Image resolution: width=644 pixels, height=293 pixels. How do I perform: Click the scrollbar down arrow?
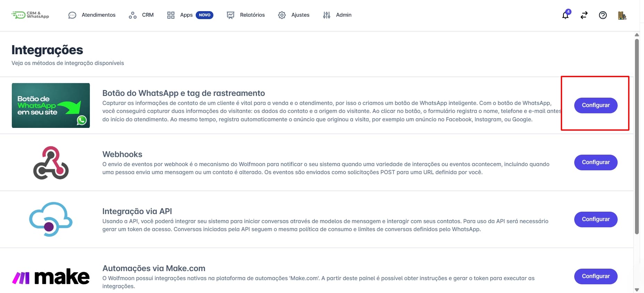(x=637, y=290)
